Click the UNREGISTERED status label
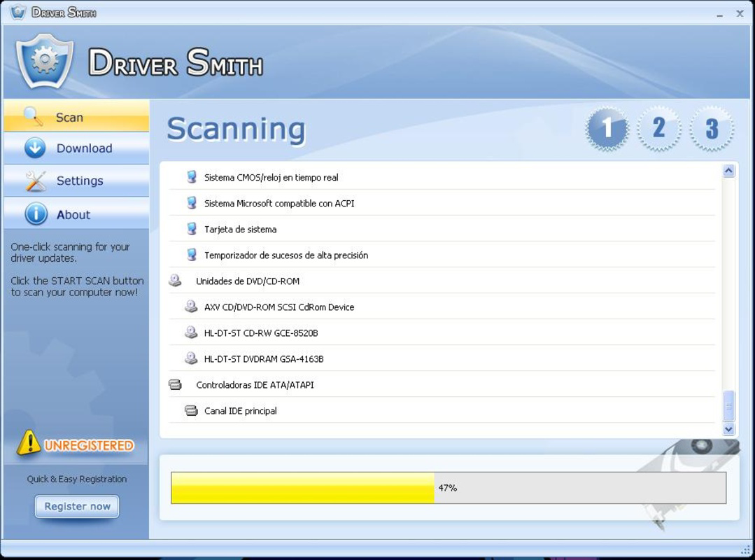755x560 pixels. [x=89, y=445]
